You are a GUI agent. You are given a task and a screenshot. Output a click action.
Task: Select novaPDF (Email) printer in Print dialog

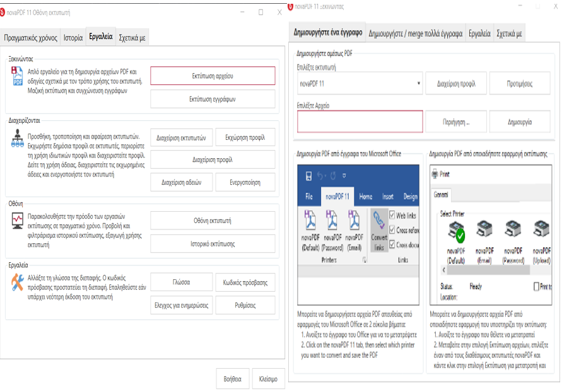[484, 242]
